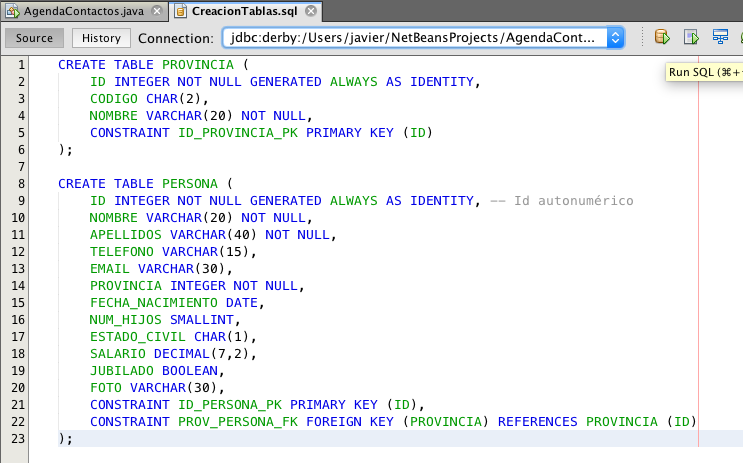Toggle the Source view button

[35, 38]
